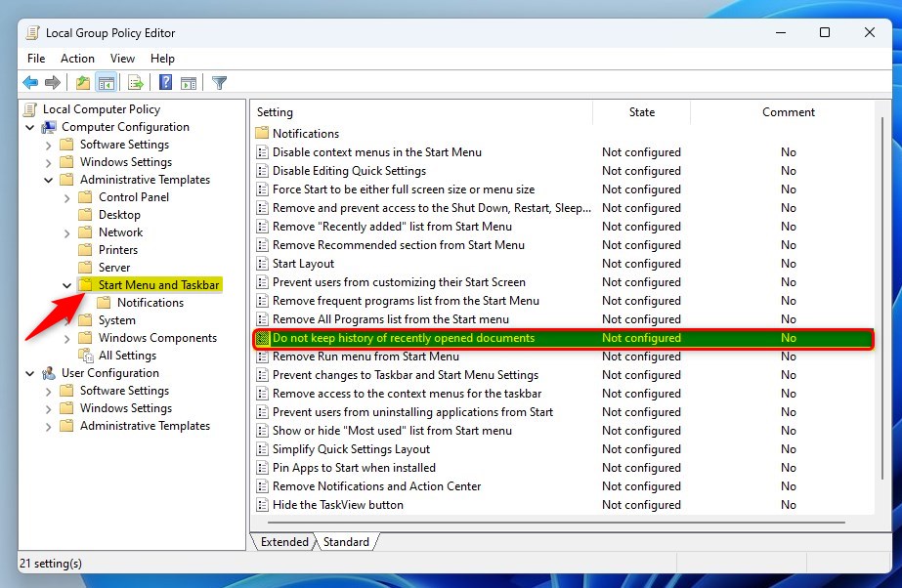Select 'Prevent changes to Taskbar and Start Menu Settings'
This screenshot has width=902, height=588.
point(405,375)
